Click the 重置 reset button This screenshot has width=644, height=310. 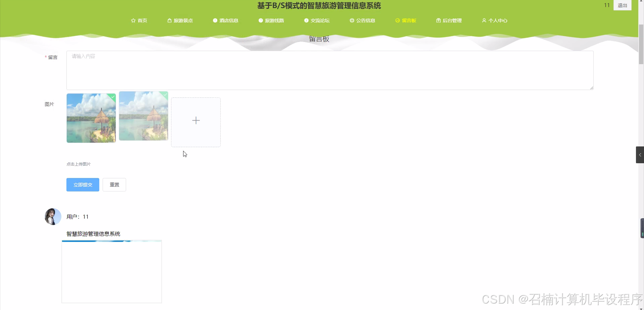(114, 184)
